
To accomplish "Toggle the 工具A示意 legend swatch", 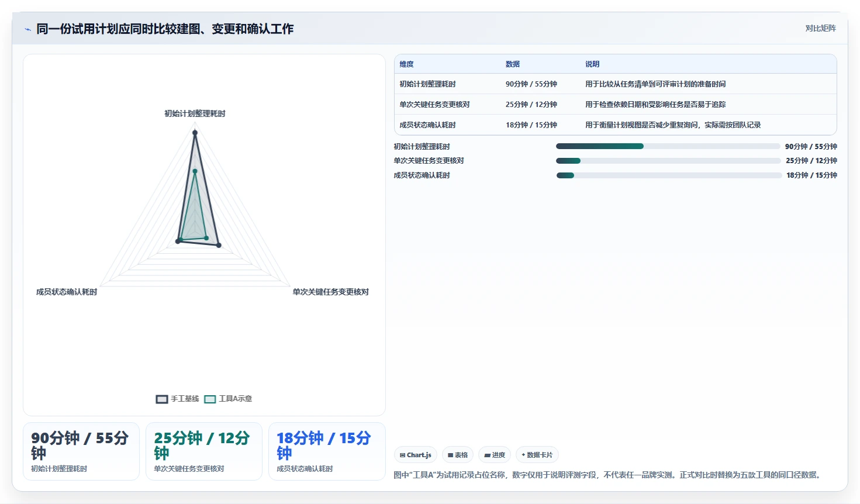I will (210, 399).
